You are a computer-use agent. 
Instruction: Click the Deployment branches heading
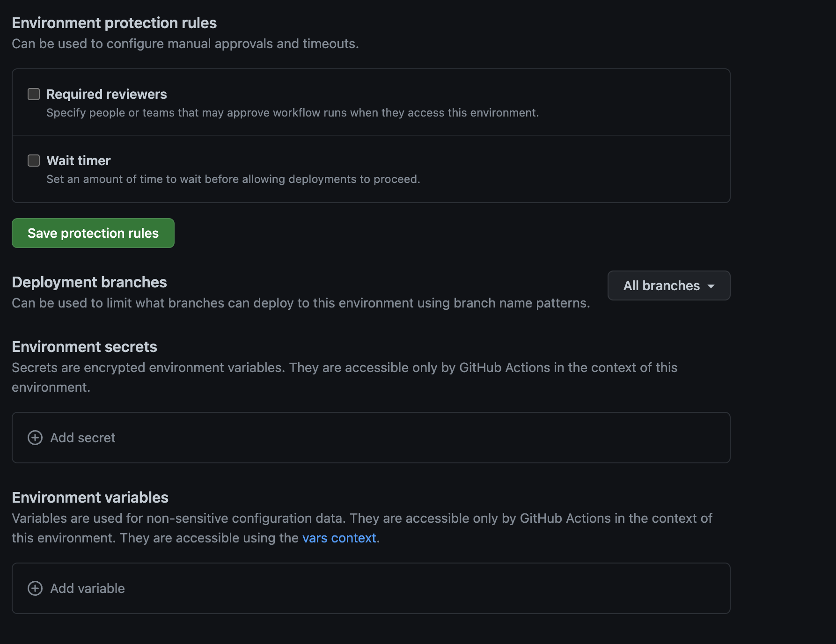89,282
